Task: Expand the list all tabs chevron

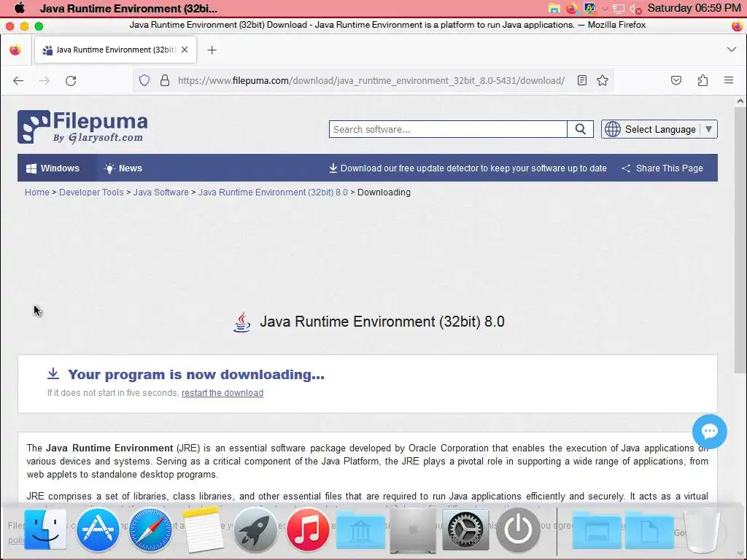Action: (732, 50)
